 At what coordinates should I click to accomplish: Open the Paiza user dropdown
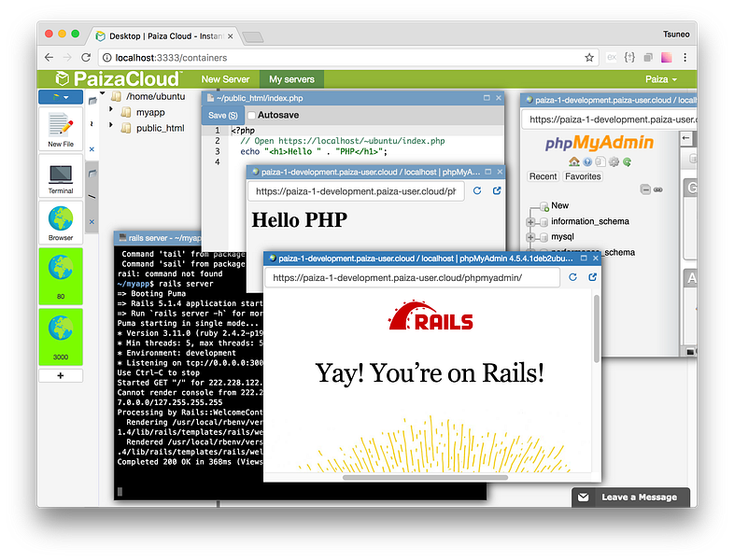(x=661, y=79)
